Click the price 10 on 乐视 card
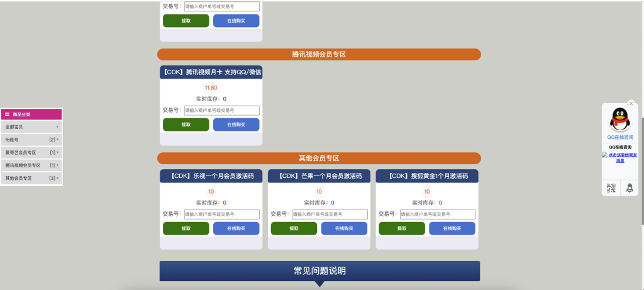 click(211, 192)
